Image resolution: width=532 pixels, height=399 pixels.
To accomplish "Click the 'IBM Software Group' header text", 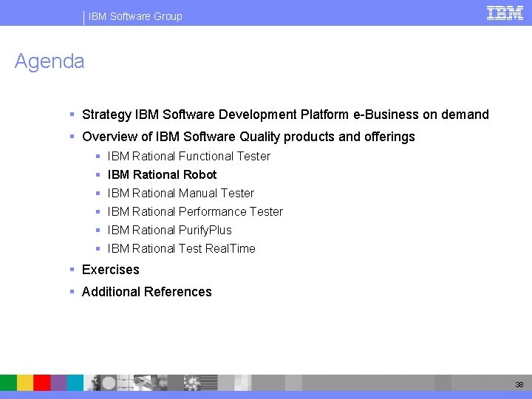I will click(135, 16).
